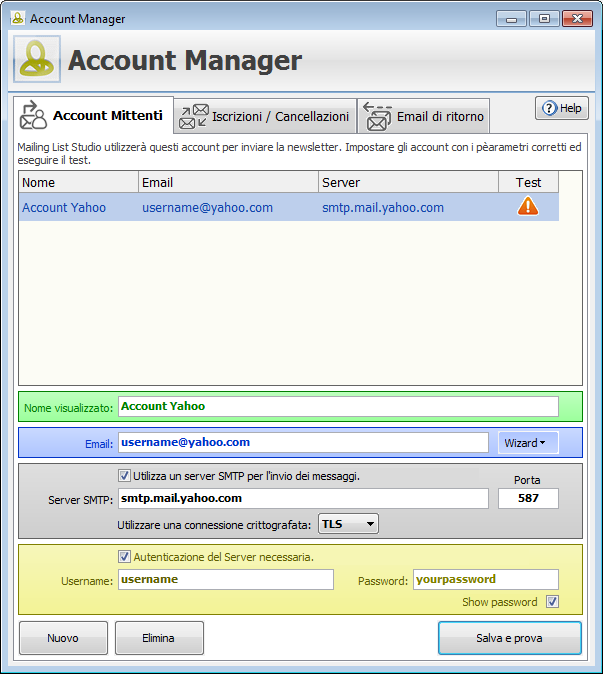This screenshot has height=674, width=603.
Task: Click the Email address input field
Action: [303, 442]
